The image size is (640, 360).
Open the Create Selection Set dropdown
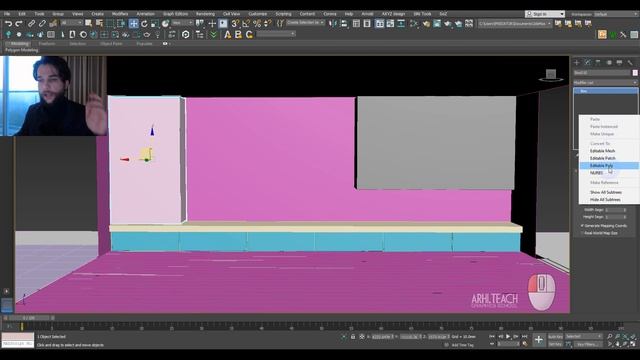(x=305, y=23)
